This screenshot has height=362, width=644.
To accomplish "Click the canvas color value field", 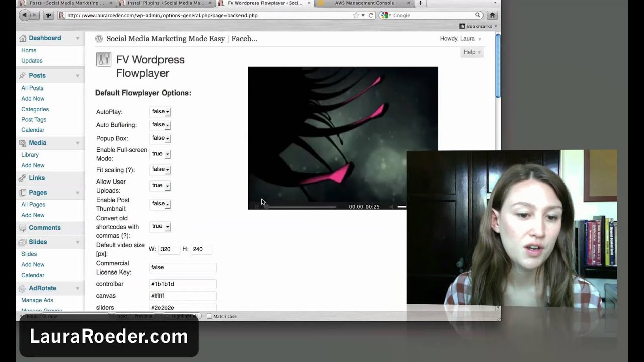I will tap(183, 296).
